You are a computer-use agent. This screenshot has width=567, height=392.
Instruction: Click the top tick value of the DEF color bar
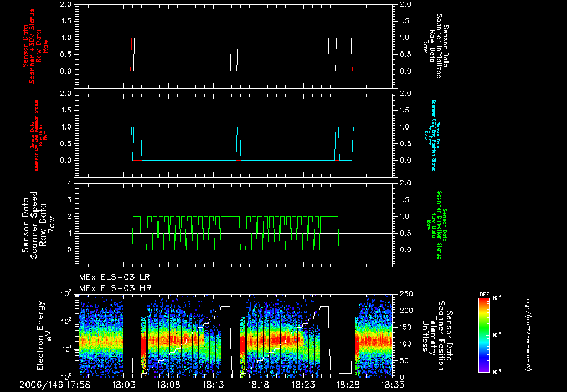pyautogui.click(x=497, y=298)
